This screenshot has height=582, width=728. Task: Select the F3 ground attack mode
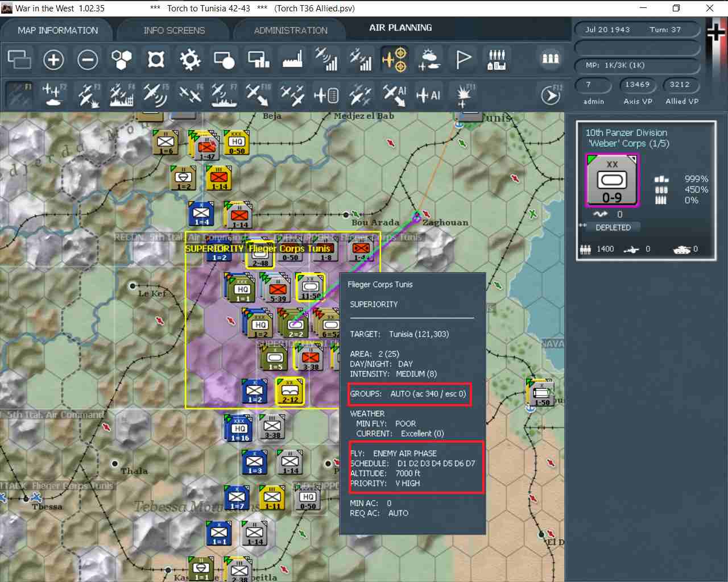coord(88,95)
